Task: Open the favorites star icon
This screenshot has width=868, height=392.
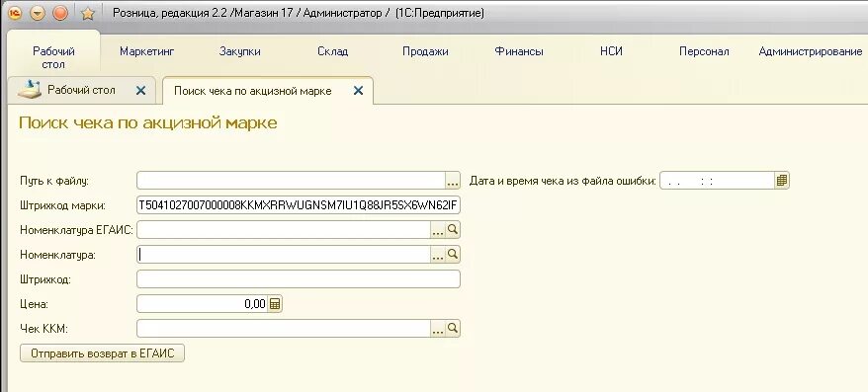Action: [x=87, y=13]
